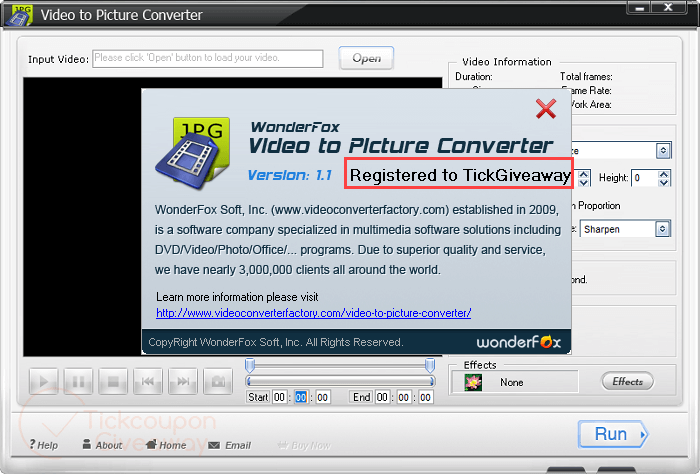The image size is (700, 474).
Task: Open Help at the bottom bar
Action: (44, 445)
